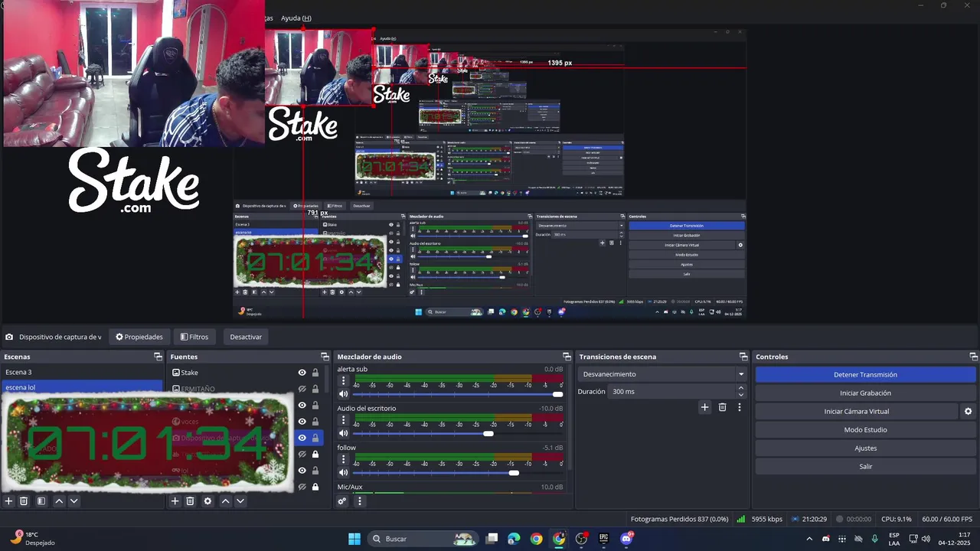Hide the voces source with eye icon
Viewport: 980px width, 551px height.
(x=302, y=422)
